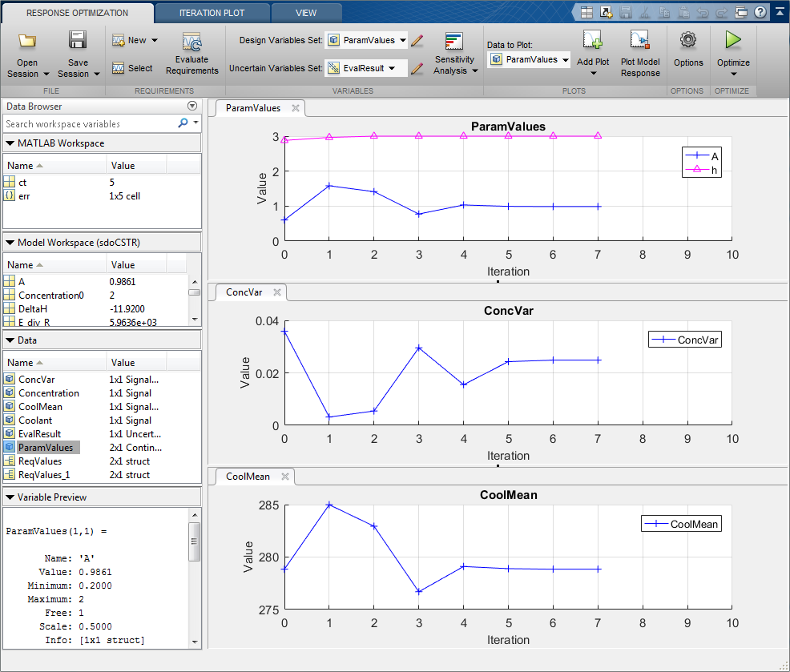790x672 pixels.
Task: Open the Sensitivity Analysis tool
Action: (454, 42)
